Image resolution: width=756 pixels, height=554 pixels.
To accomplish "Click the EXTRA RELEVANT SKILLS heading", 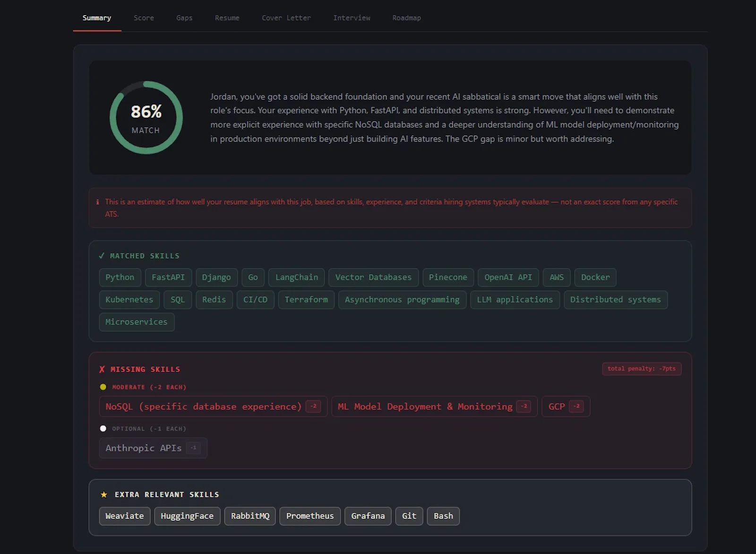I will tap(167, 494).
